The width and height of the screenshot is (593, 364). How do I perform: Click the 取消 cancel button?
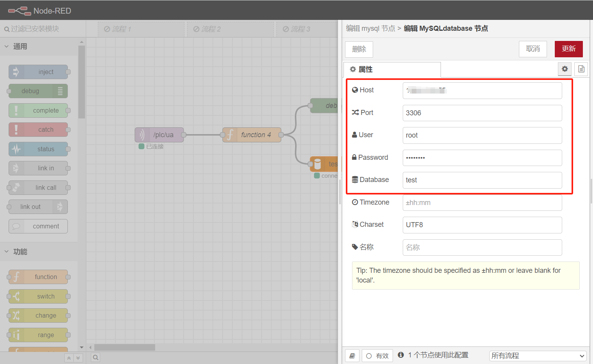click(x=533, y=49)
